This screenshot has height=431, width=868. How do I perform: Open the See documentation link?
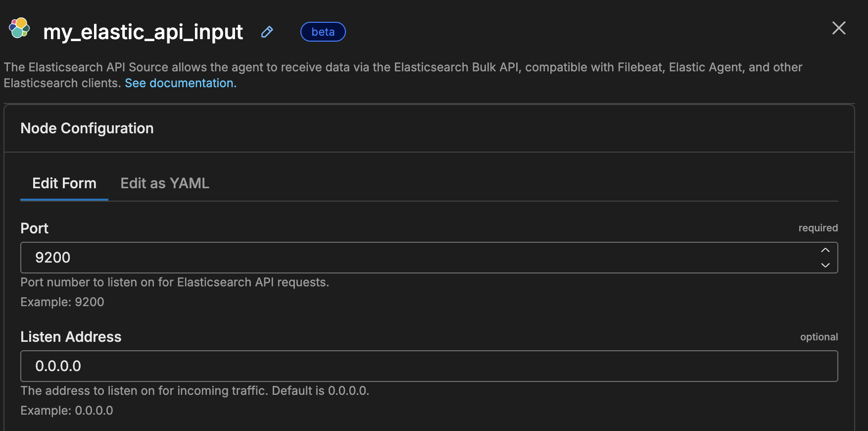point(180,83)
